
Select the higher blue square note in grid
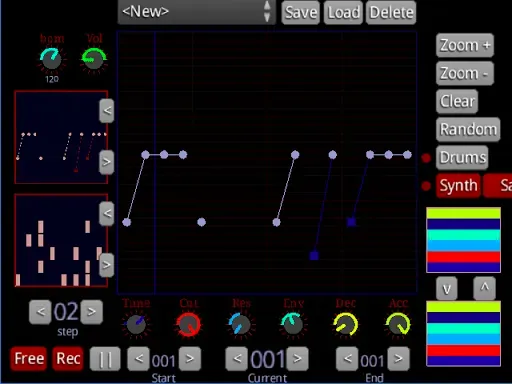pos(351,222)
